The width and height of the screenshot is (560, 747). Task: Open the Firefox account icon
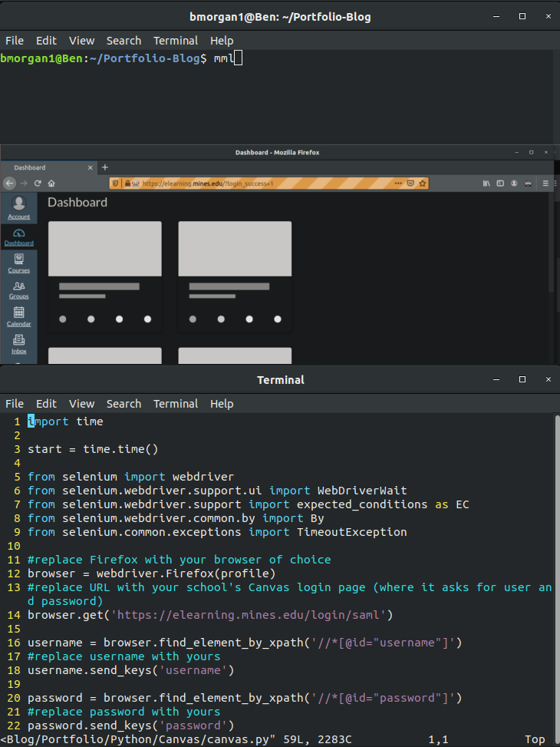point(514,183)
